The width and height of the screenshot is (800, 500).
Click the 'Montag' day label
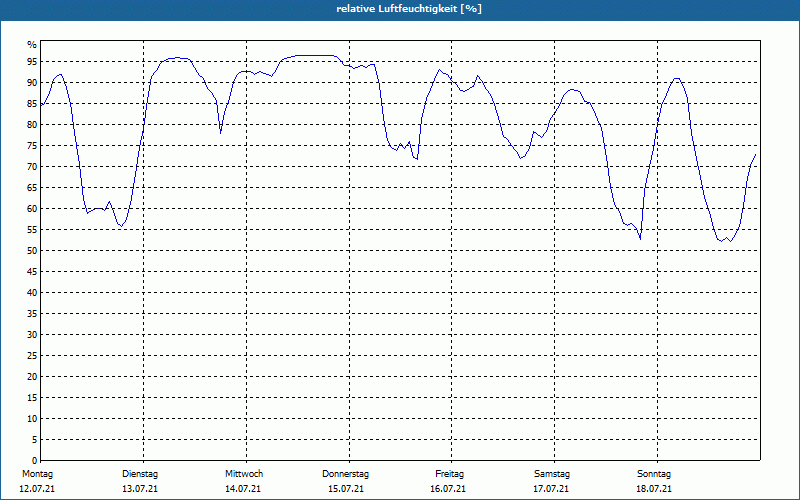[37, 474]
